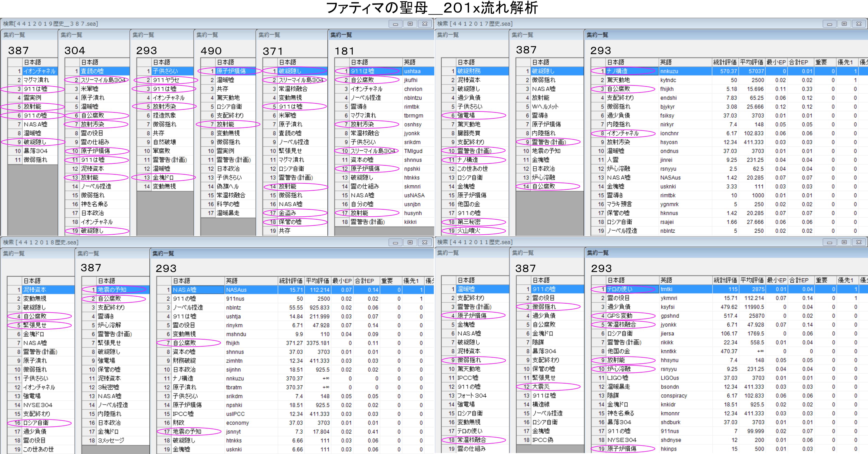Minimize the 4412019歴史_387.sea search window
868x454 pixels.
395,24
